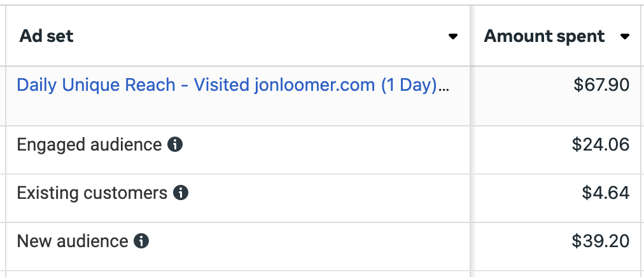Click the $39.20 amount spent value
Image resolution: width=644 pixels, height=277 pixels.
601,241
